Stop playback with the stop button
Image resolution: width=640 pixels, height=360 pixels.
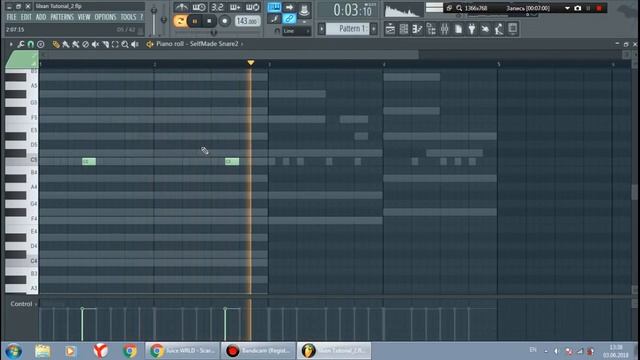click(x=209, y=21)
